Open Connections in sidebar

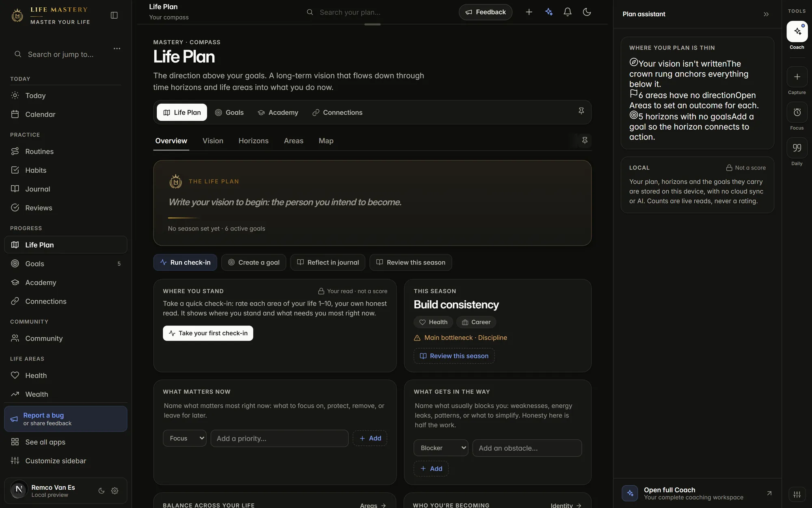coord(65,301)
